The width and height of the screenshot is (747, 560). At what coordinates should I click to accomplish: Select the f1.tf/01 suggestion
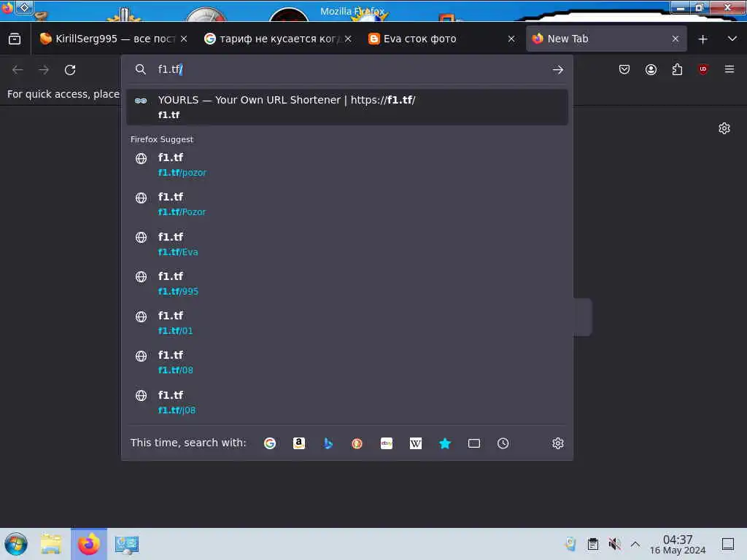pos(347,323)
